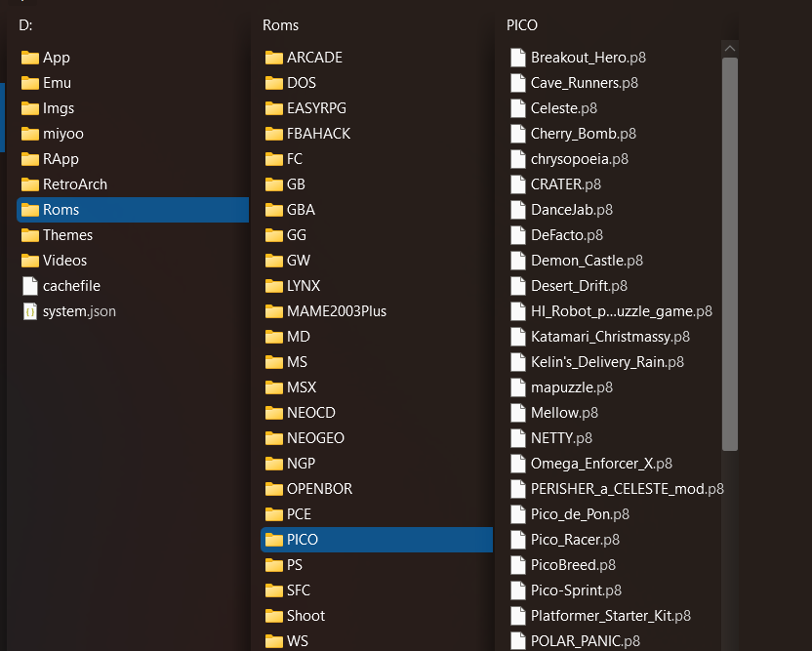Select the CRATER.p8 file icon
Image resolution: width=812 pixels, height=651 pixels.
[518, 184]
